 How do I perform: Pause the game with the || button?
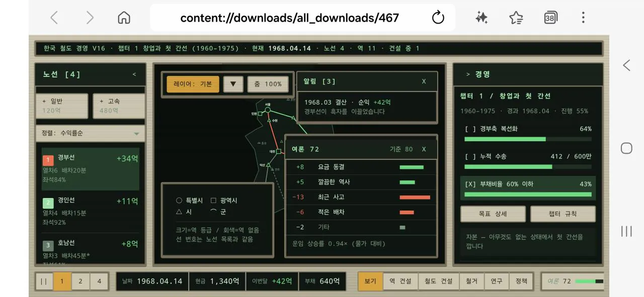(44, 281)
